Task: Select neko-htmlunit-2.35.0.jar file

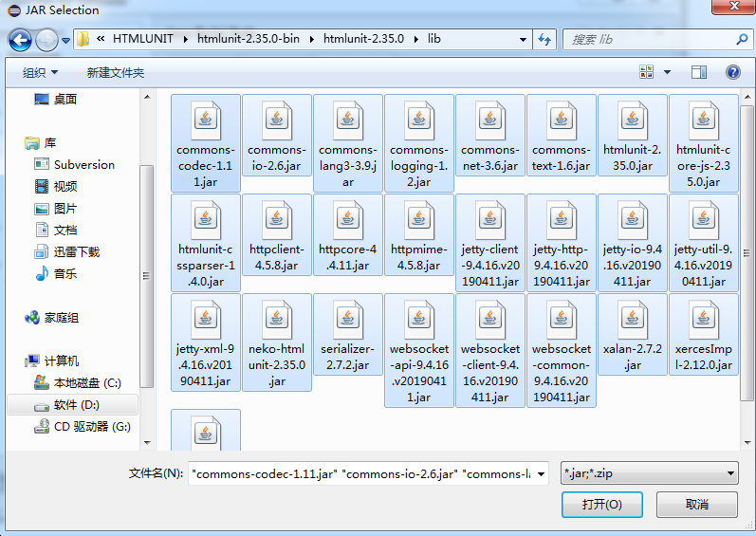Action: point(277,342)
